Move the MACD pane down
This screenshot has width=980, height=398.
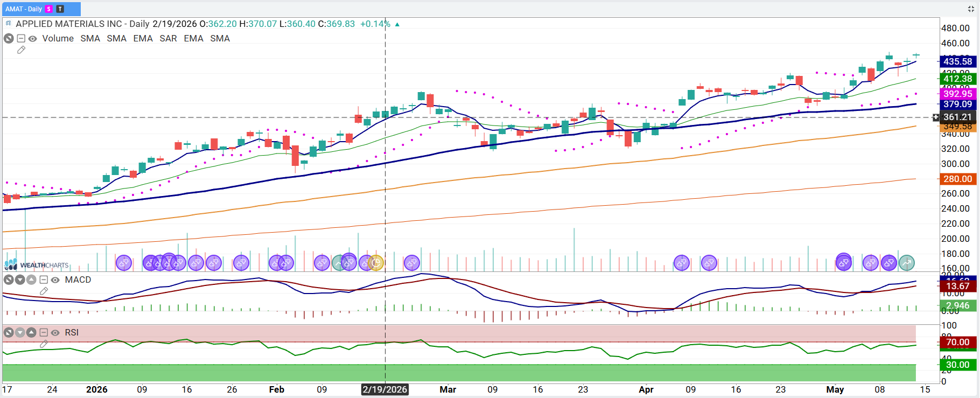pos(20,280)
